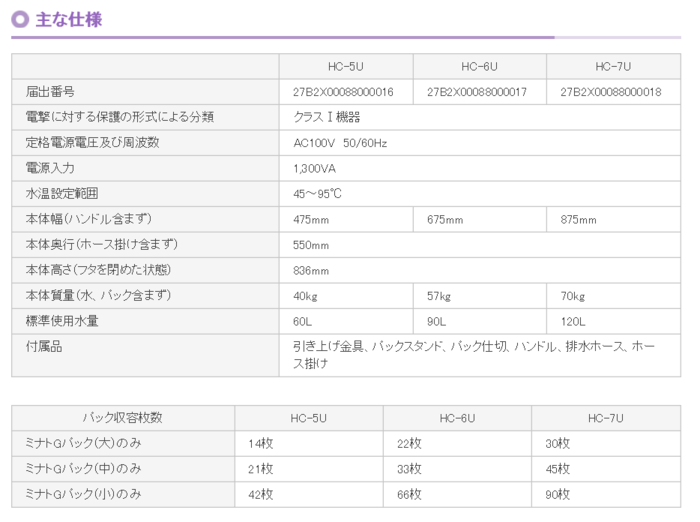Select HC-5U column header in the top table

click(x=345, y=66)
